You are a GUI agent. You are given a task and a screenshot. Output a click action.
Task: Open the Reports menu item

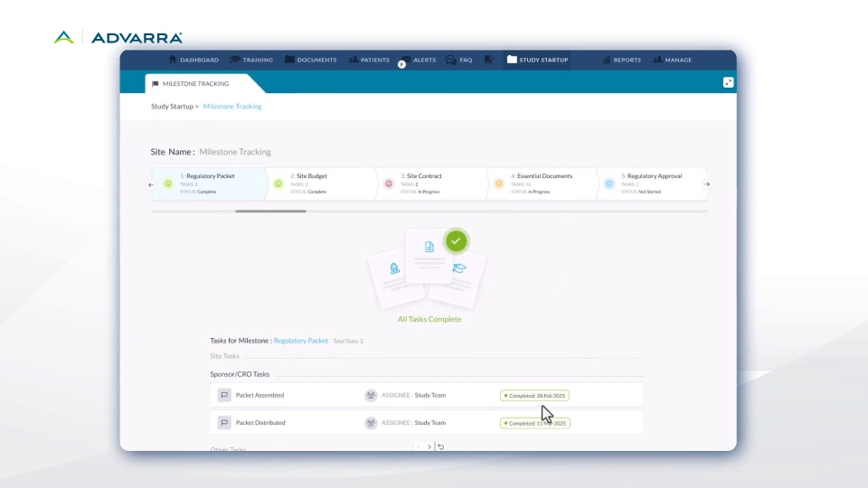pos(622,60)
